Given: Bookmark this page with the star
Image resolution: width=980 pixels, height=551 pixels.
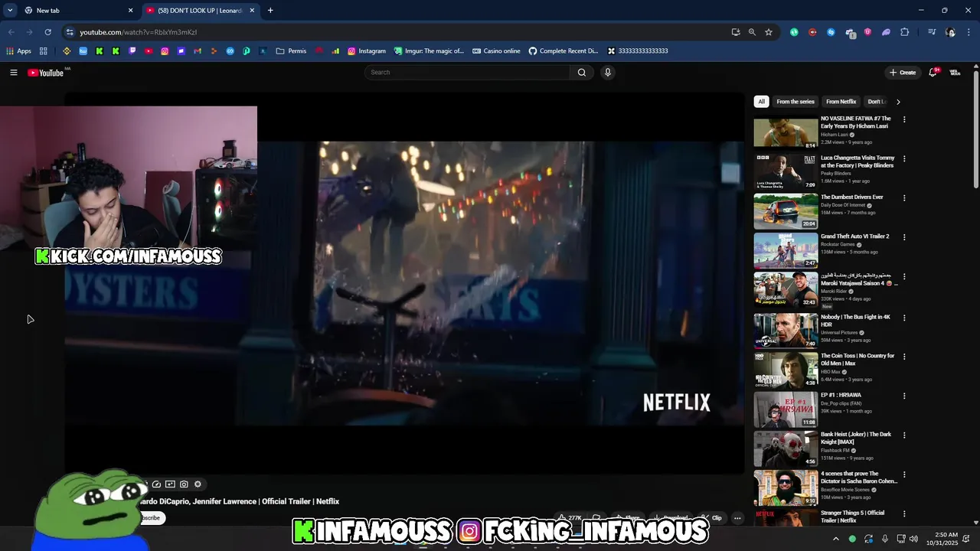Looking at the screenshot, I should pos(769,32).
